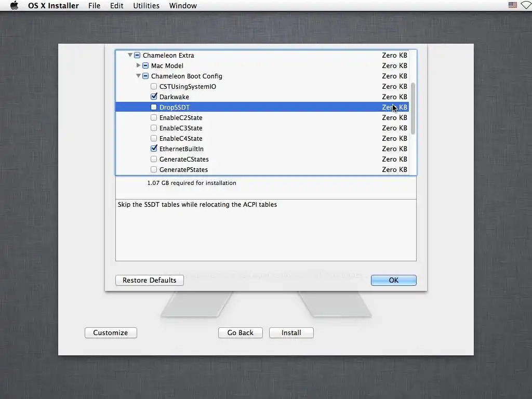This screenshot has width=532, height=399.
Task: Open the Utilities menu
Action: coord(146,5)
